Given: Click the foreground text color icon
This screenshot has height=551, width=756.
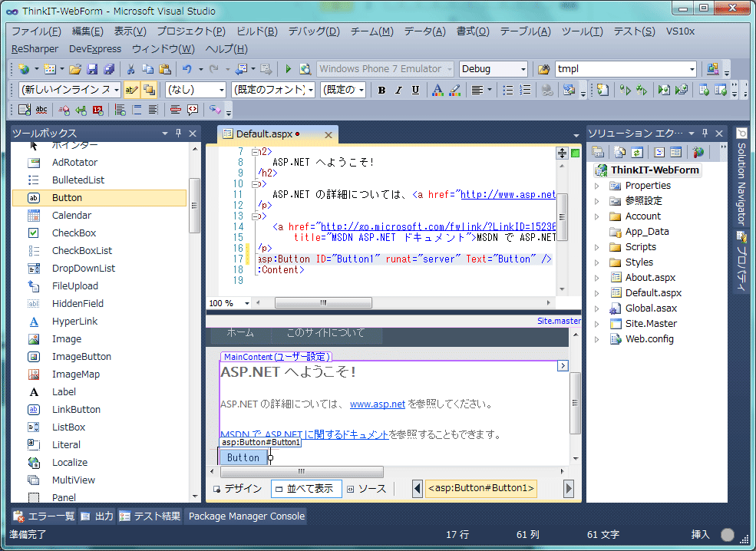Looking at the screenshot, I should click(x=437, y=90).
